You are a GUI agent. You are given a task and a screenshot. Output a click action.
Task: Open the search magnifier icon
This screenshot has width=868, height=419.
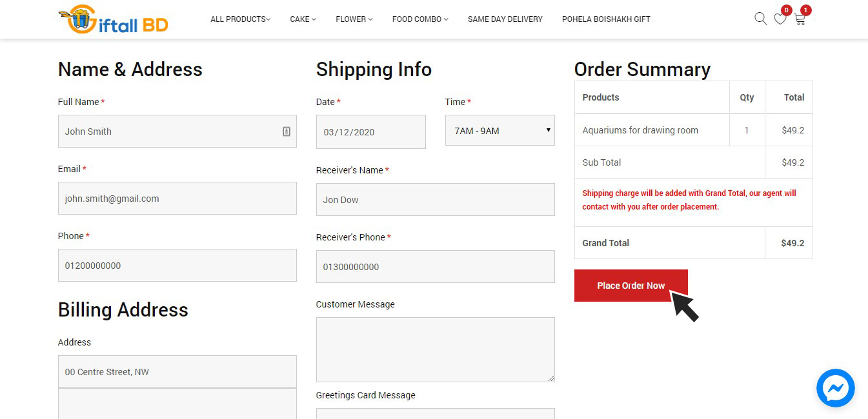(x=761, y=19)
